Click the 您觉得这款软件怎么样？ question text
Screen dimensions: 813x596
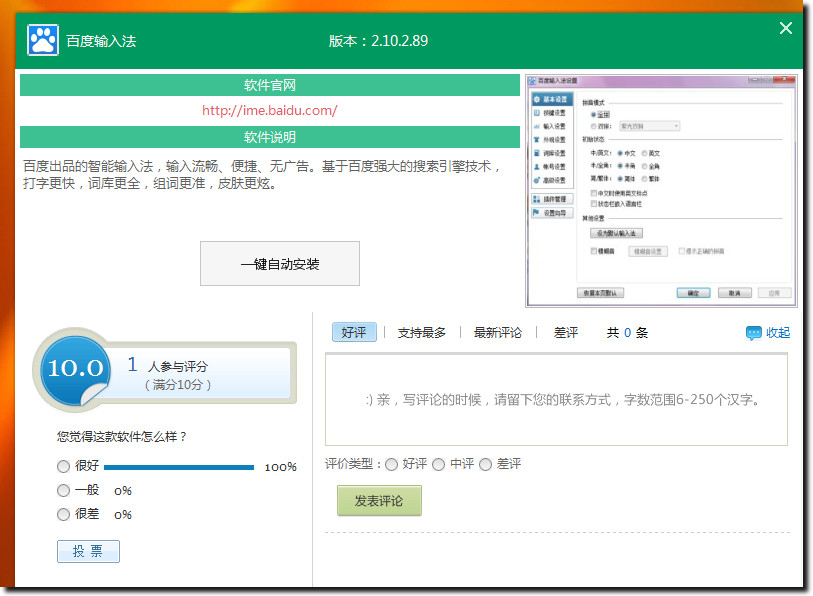click(122, 437)
